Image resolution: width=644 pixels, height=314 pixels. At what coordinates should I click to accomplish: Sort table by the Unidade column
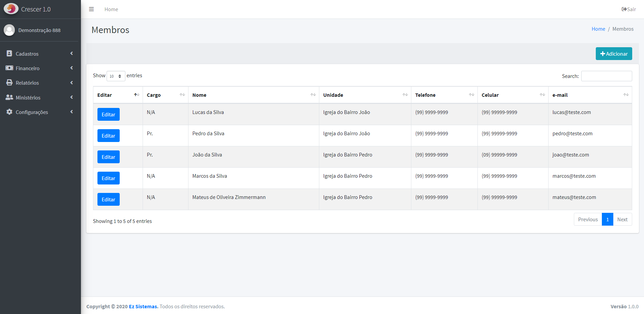365,95
